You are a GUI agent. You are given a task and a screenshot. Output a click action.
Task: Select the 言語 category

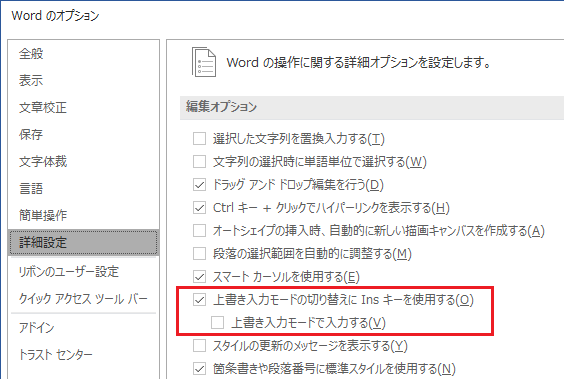(83, 188)
